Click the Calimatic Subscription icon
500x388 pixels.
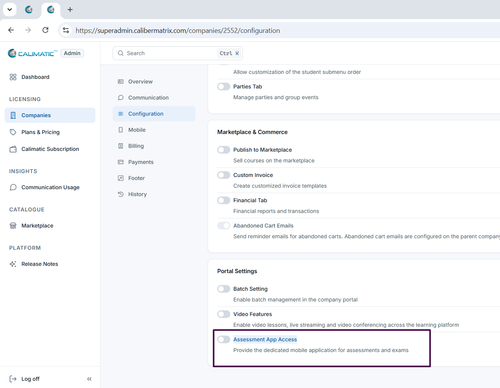(13, 149)
